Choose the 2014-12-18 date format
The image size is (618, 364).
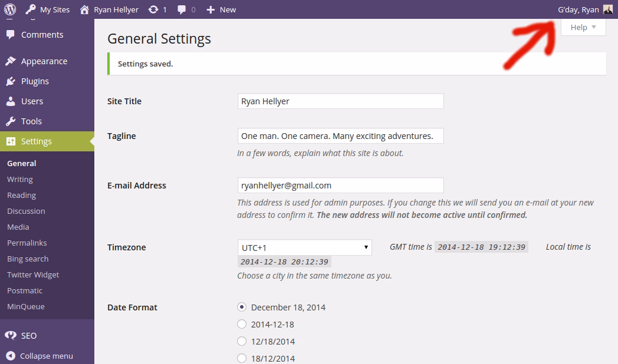point(242,324)
